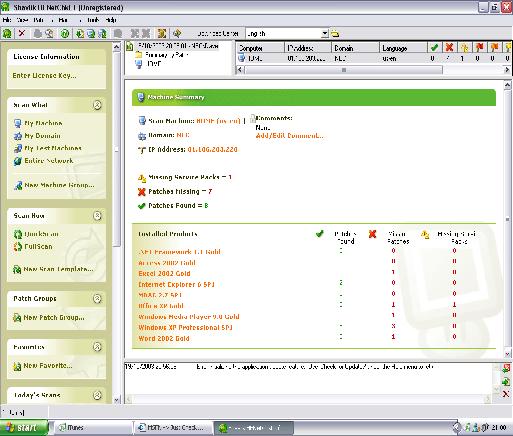The image size is (513, 436).
Task: Collapse the Favorites panel
Action: coord(97,347)
